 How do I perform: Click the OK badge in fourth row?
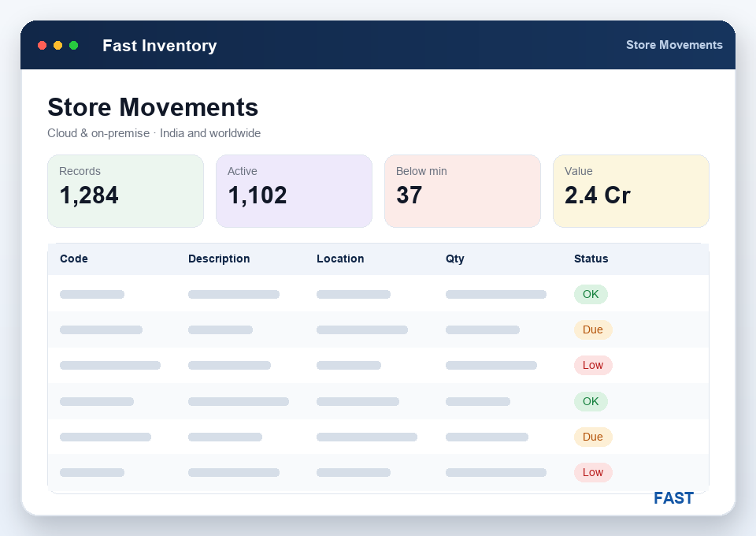(x=591, y=401)
